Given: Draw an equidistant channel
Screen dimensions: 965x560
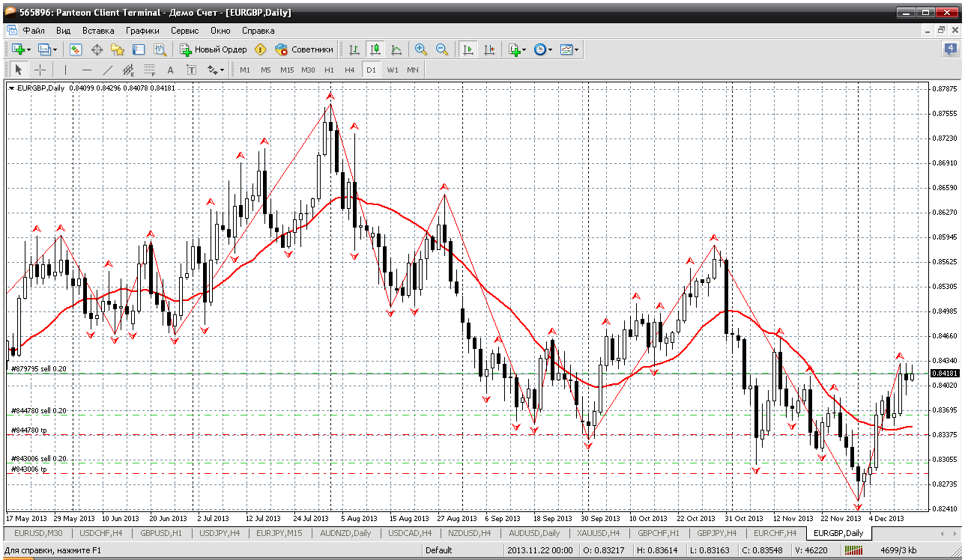Looking at the screenshot, I should tap(128, 70).
